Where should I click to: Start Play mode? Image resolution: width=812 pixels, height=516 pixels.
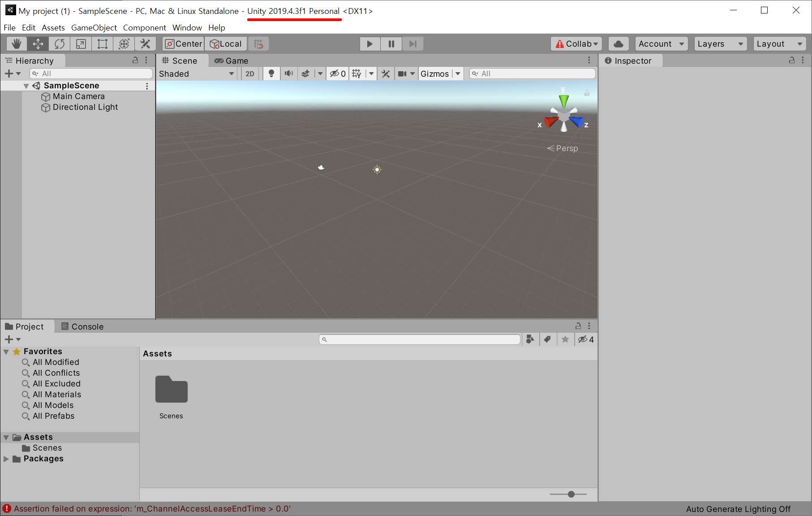pyautogui.click(x=370, y=44)
